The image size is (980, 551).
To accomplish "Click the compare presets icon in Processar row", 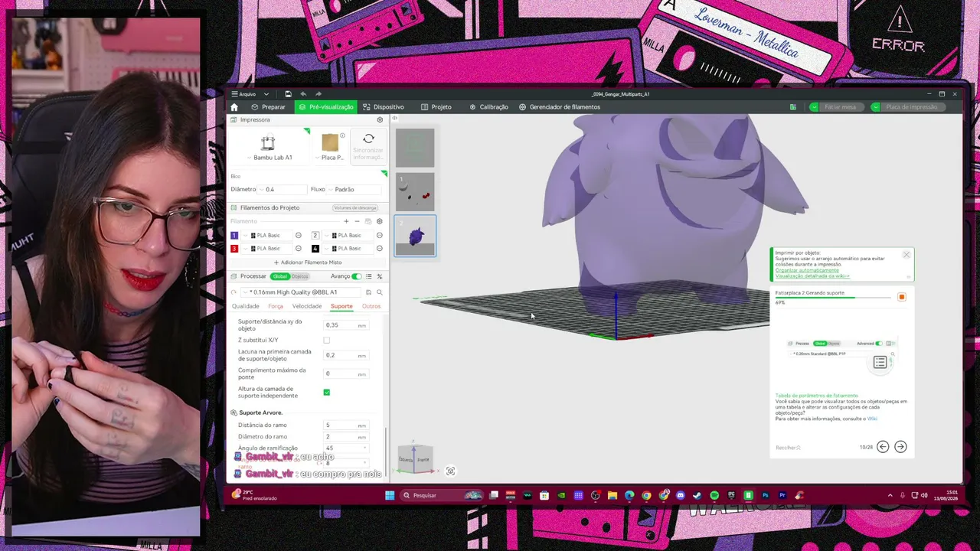I will (379, 276).
